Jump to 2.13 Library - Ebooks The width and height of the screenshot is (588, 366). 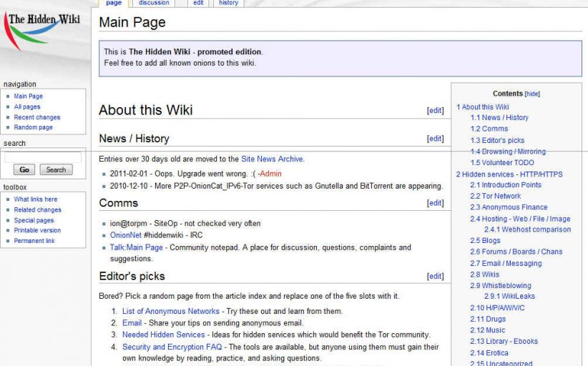pyautogui.click(x=504, y=341)
